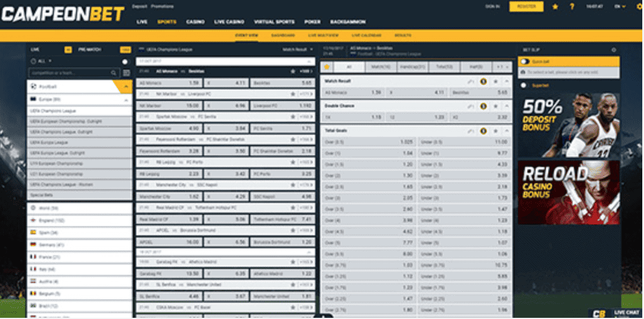Screen dimensions: 644x319
Task: Favorite the NK Maribor vs Liverpool FC match
Action: [293, 94]
